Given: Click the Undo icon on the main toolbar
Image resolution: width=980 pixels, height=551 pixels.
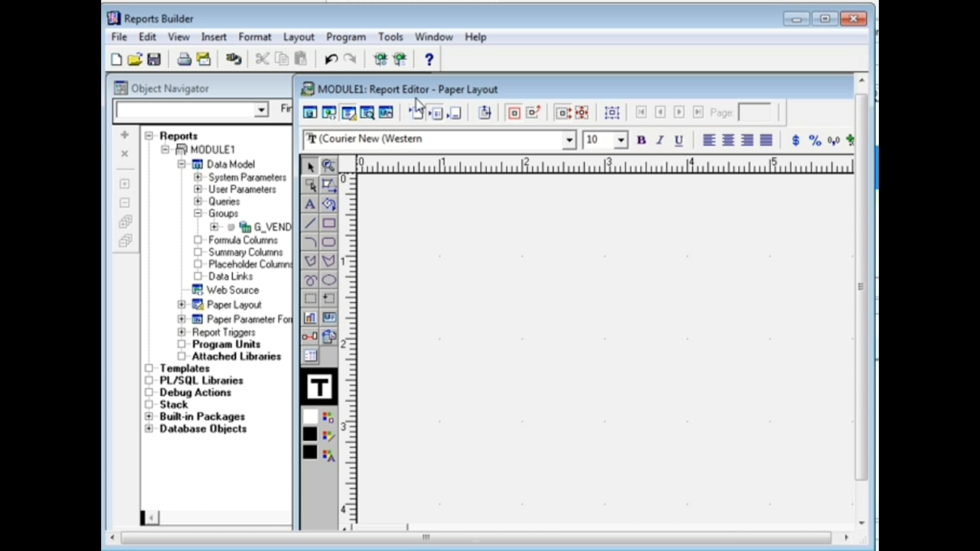Looking at the screenshot, I should tap(330, 58).
